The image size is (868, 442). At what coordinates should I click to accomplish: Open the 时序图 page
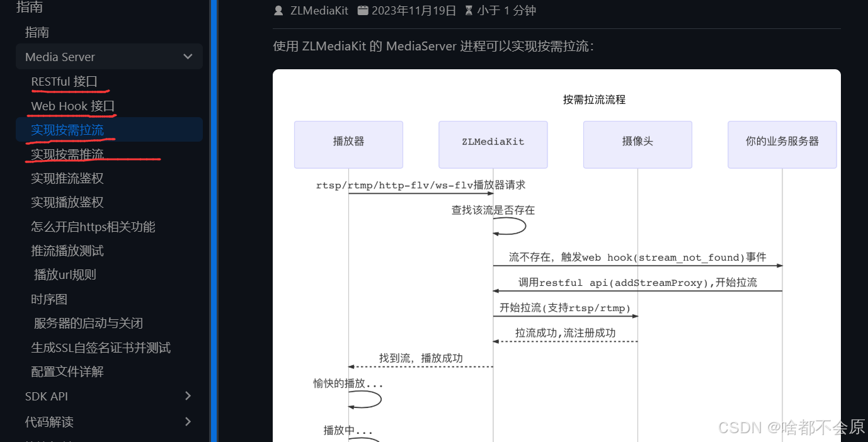click(x=50, y=298)
